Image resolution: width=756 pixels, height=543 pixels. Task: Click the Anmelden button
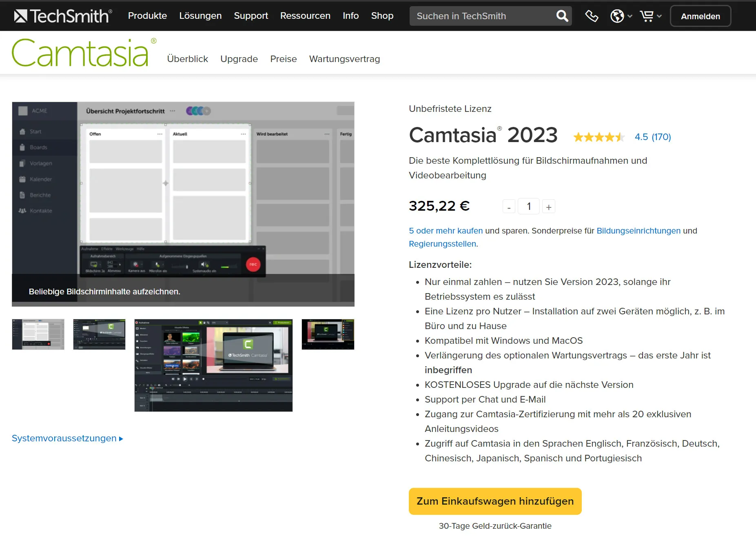point(701,16)
